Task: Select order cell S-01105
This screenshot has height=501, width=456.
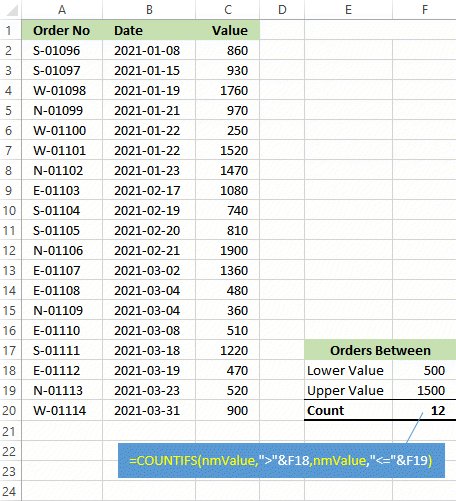Action: pyautogui.click(x=62, y=230)
